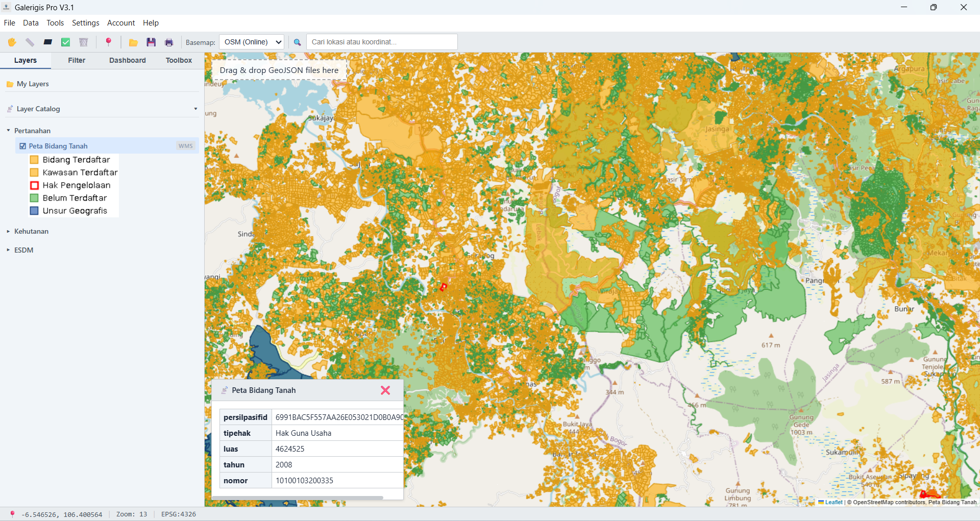
Task: Click the floppy disk save icon
Action: pos(151,42)
